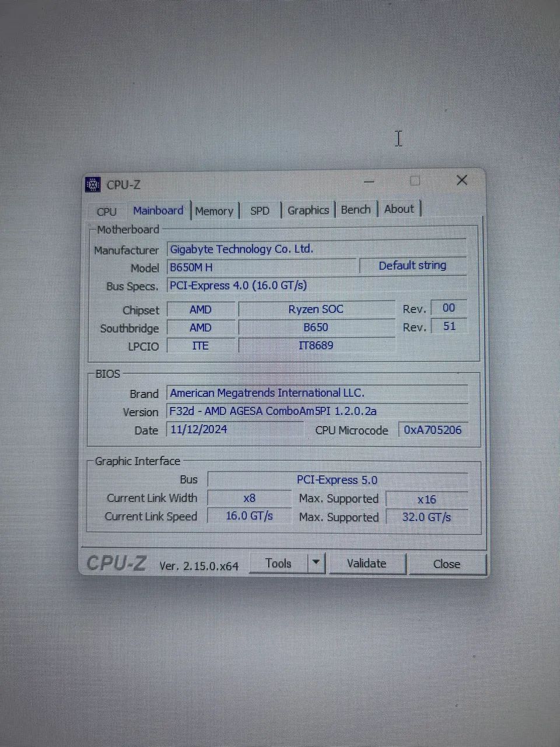
Task: Click the Chipset Rev. value 00
Action: (x=449, y=308)
